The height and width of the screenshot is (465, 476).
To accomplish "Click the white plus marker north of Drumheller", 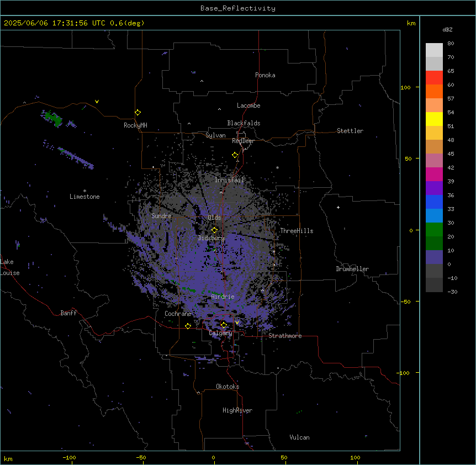I will [x=338, y=207].
